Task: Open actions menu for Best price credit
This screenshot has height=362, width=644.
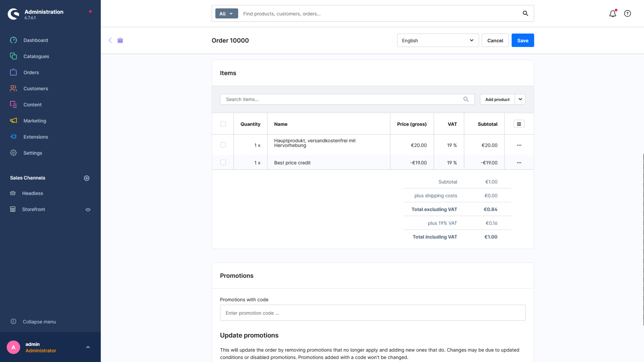Action: (x=519, y=163)
